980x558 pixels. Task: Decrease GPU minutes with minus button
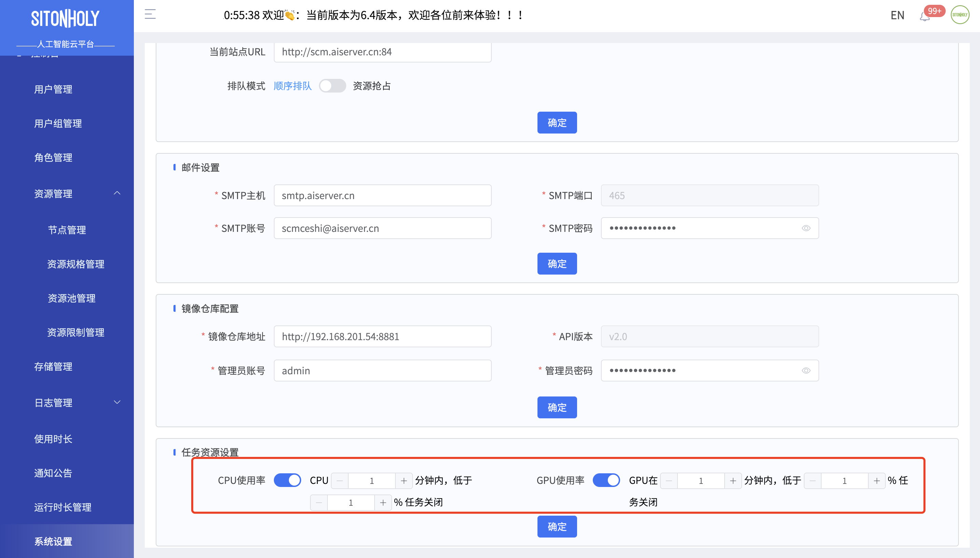coord(669,480)
